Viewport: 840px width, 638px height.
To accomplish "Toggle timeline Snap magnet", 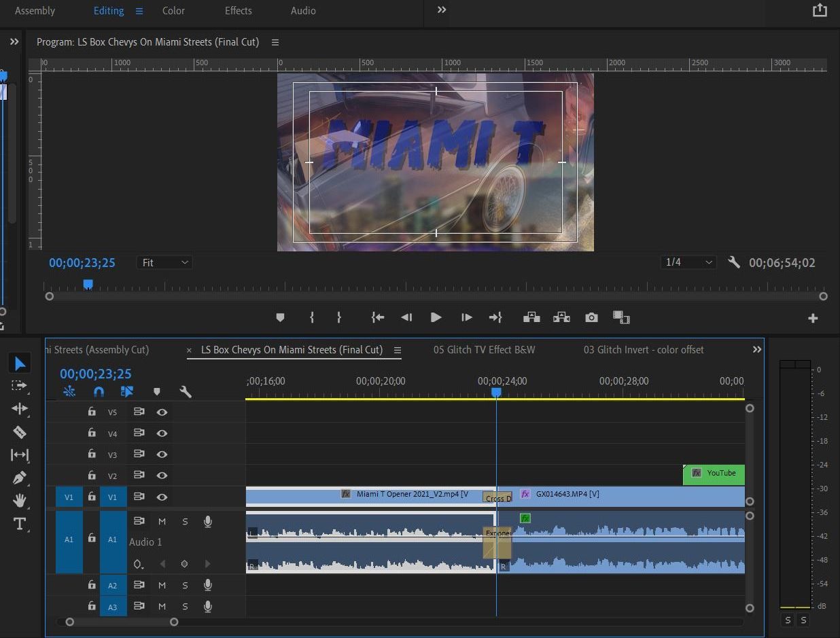I will (x=99, y=392).
